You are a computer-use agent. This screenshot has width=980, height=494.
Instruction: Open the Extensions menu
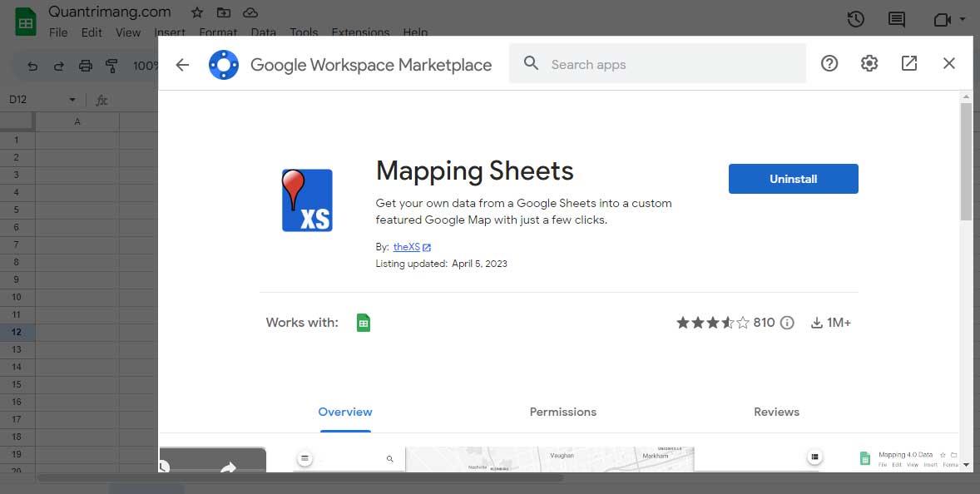(360, 32)
